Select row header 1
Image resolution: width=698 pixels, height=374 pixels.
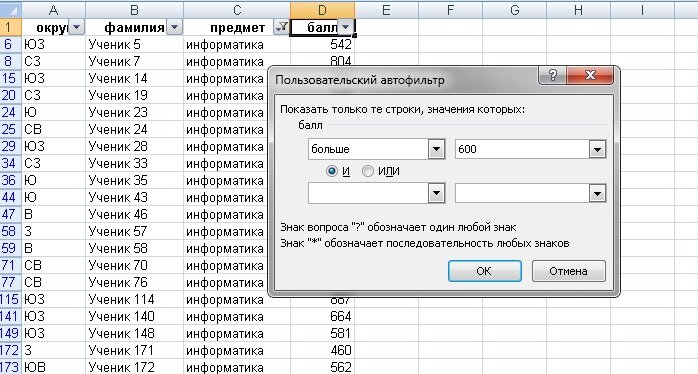point(11,27)
